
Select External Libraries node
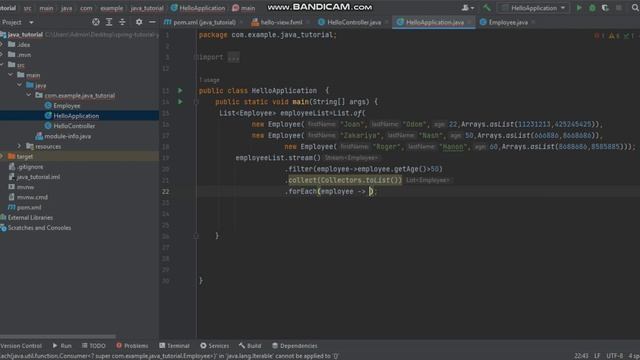(30, 218)
